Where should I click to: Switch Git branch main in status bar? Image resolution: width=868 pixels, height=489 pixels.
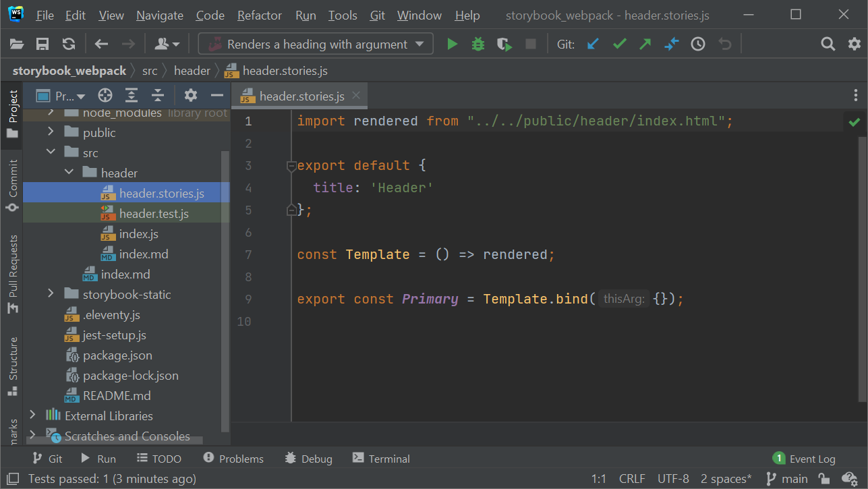point(787,479)
